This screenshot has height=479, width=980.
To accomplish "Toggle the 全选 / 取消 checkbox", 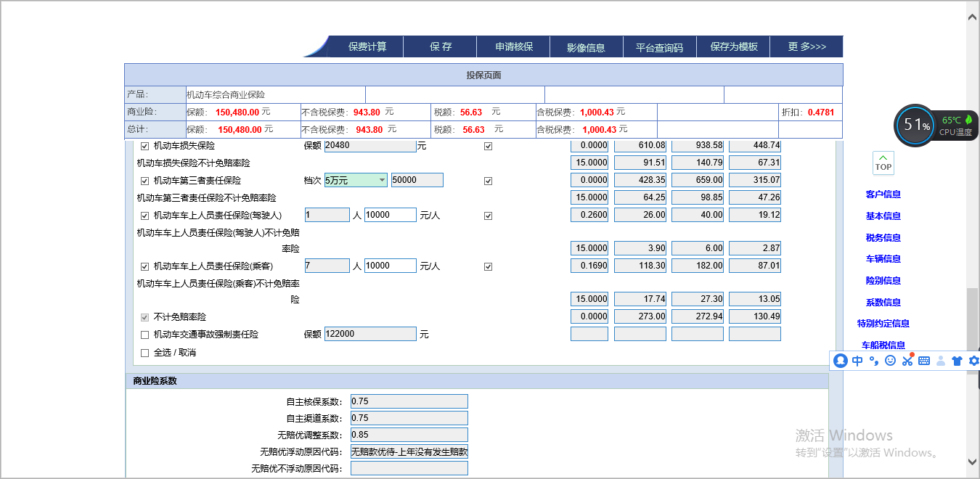I will pyautogui.click(x=144, y=353).
